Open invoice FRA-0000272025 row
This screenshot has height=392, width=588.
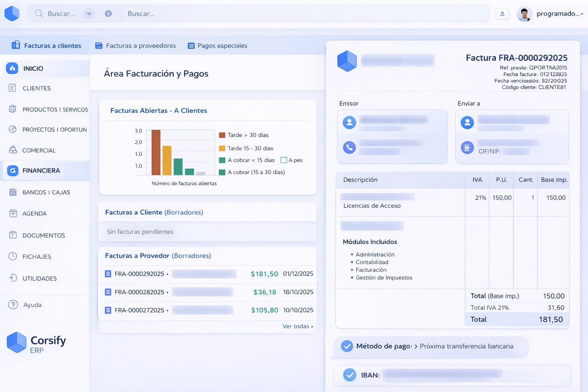click(139, 310)
